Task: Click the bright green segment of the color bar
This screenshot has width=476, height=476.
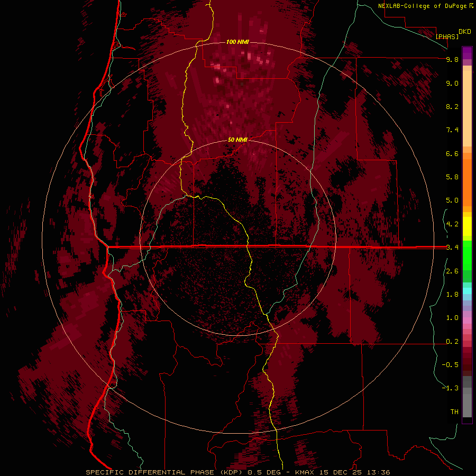Action: pyautogui.click(x=467, y=255)
